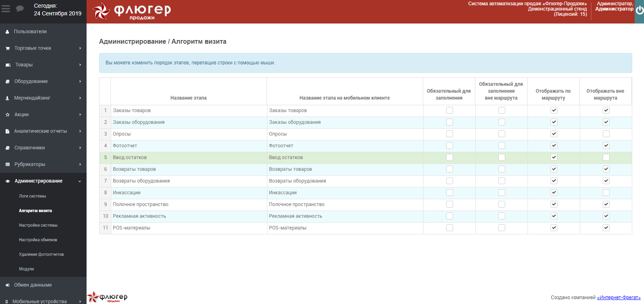
Task: Click the shopping cart icon beside Торговые точки
Action: 7,48
